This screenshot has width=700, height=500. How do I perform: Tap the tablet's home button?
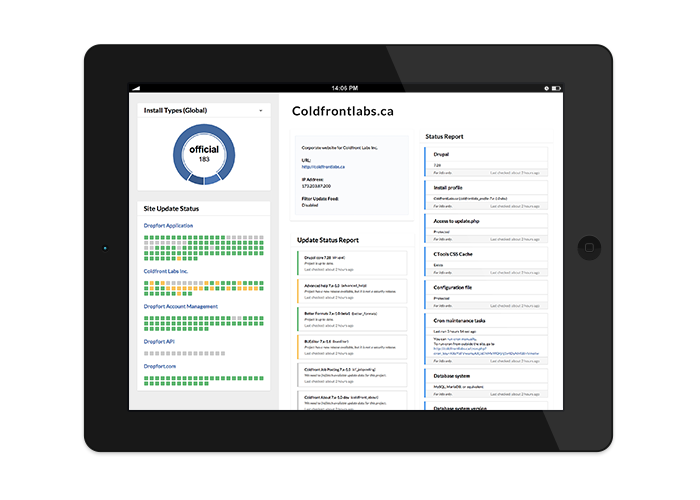click(589, 248)
